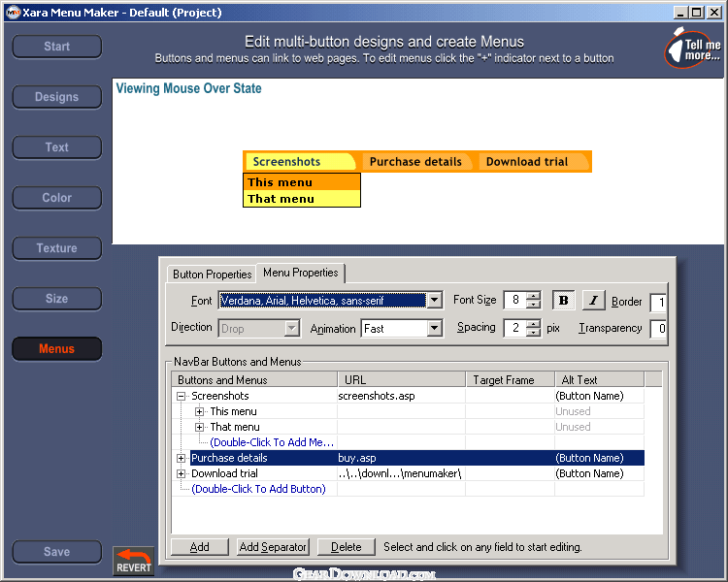Image resolution: width=728 pixels, height=582 pixels.
Task: Click the ..\..\downl...\menumaker\ URL cell
Action: pyautogui.click(x=401, y=473)
